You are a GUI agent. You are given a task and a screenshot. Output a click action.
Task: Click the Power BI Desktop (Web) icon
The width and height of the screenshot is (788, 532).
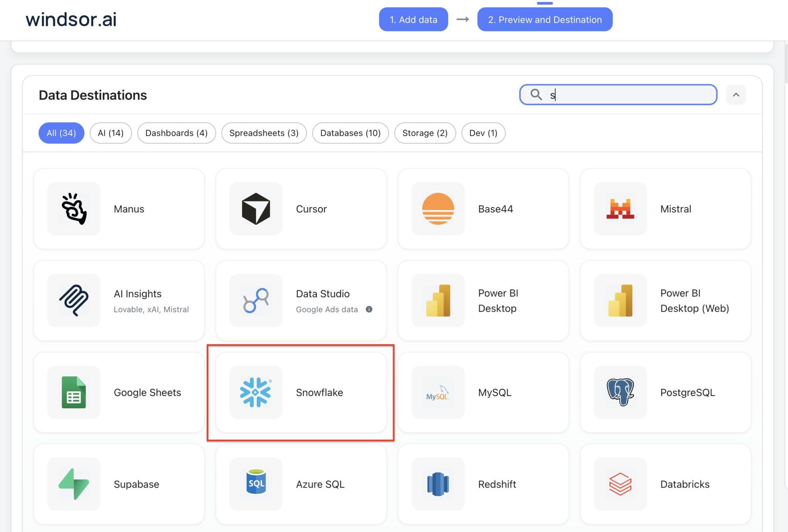[x=620, y=300]
